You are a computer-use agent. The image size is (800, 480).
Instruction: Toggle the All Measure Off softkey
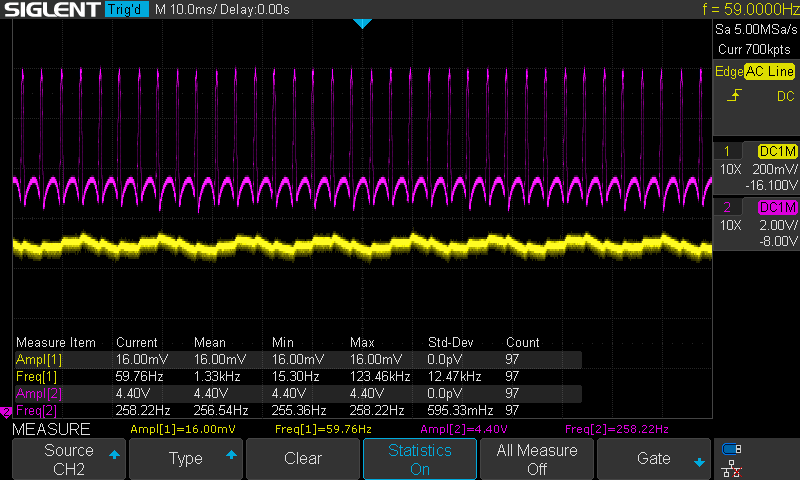(x=537, y=460)
